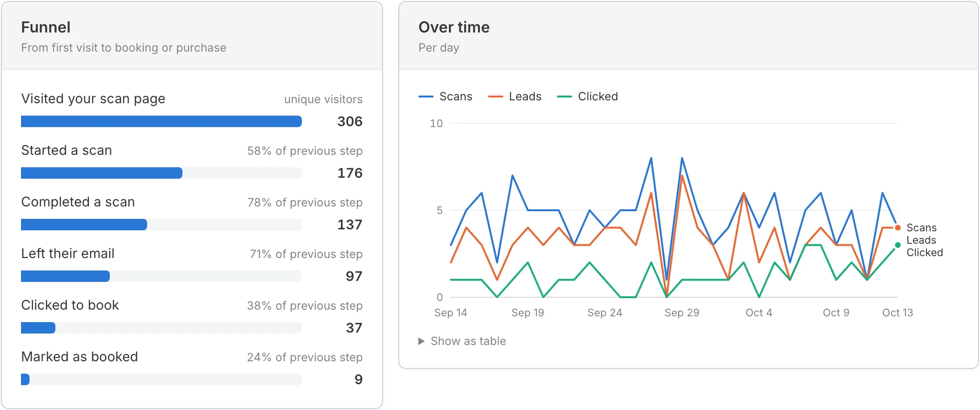Click the "unique visitors" caption
980x410 pixels.
pos(323,99)
